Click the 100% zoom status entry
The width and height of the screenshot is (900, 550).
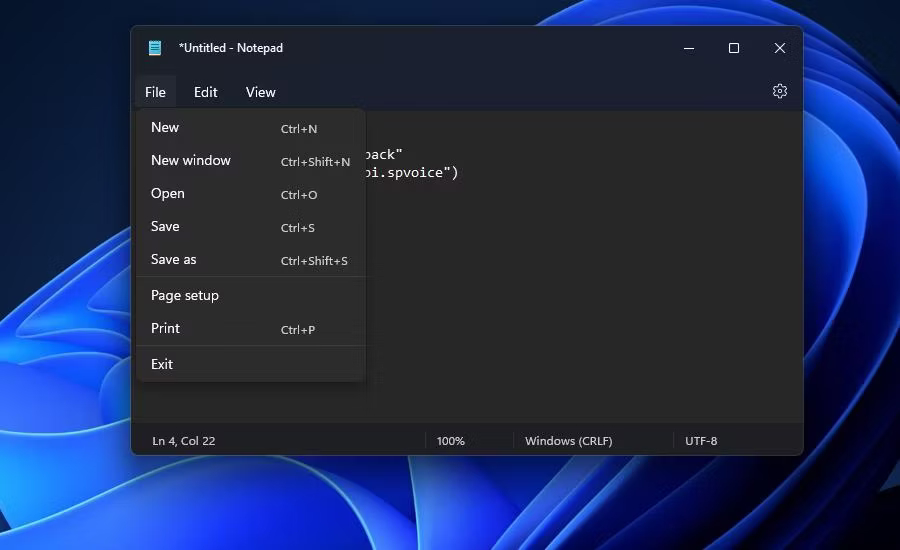pyautogui.click(x=451, y=441)
